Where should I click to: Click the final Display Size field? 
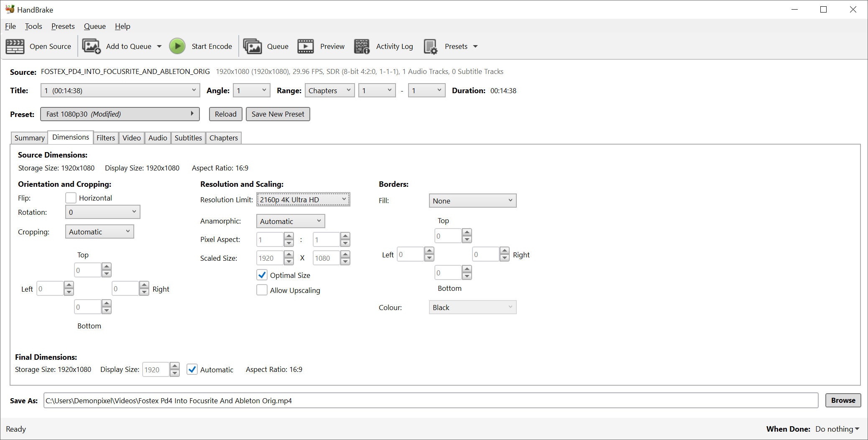point(156,369)
